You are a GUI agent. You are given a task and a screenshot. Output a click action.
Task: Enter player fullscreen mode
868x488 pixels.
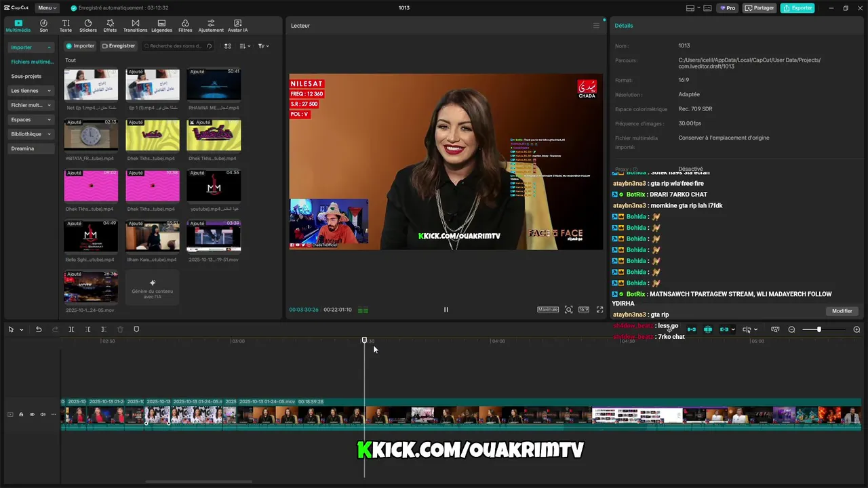[600, 310]
